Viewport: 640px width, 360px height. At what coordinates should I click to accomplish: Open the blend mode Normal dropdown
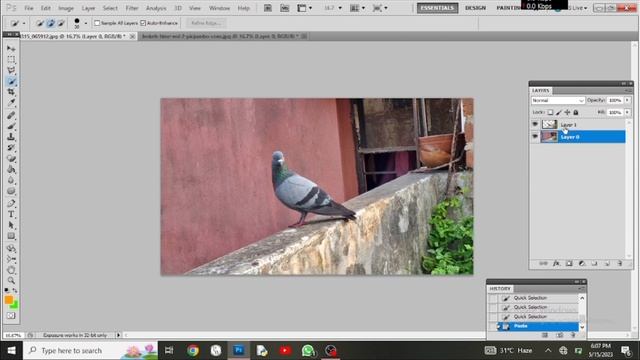point(558,100)
